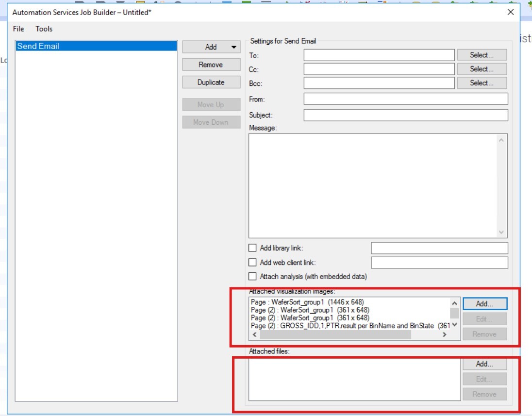Click inside the Cc: email field

379,69
